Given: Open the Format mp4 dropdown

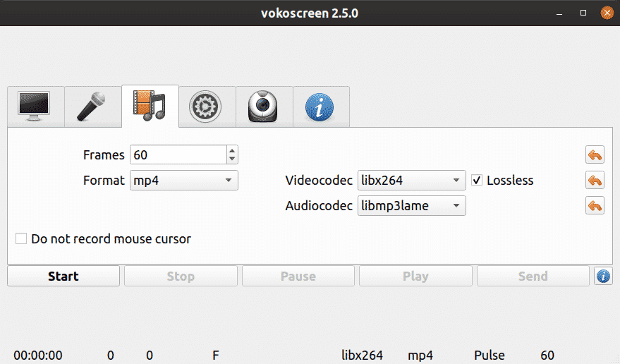Looking at the screenshot, I should click(x=183, y=181).
